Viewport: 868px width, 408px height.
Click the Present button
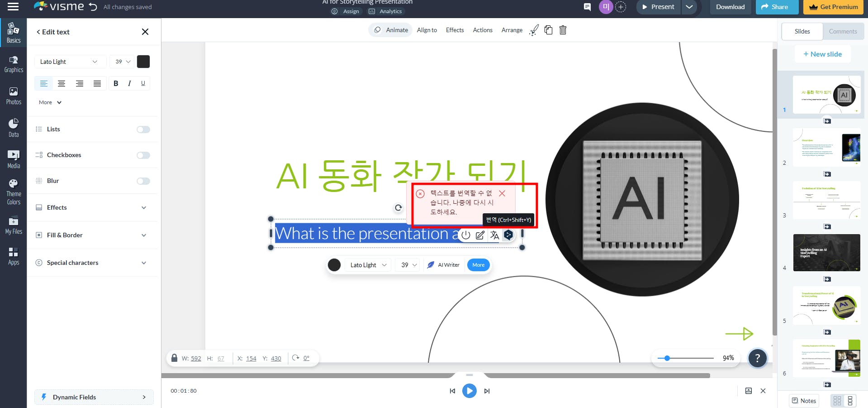click(x=658, y=7)
